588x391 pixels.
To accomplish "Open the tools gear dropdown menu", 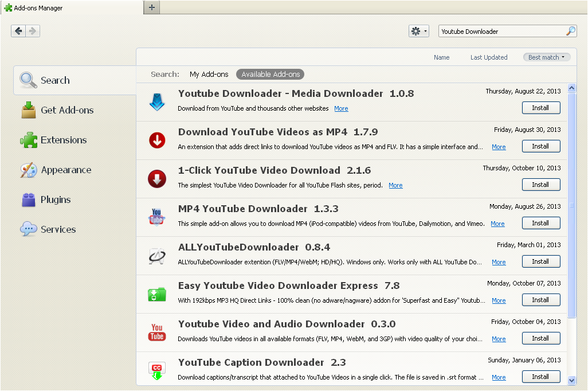I will click(x=418, y=31).
